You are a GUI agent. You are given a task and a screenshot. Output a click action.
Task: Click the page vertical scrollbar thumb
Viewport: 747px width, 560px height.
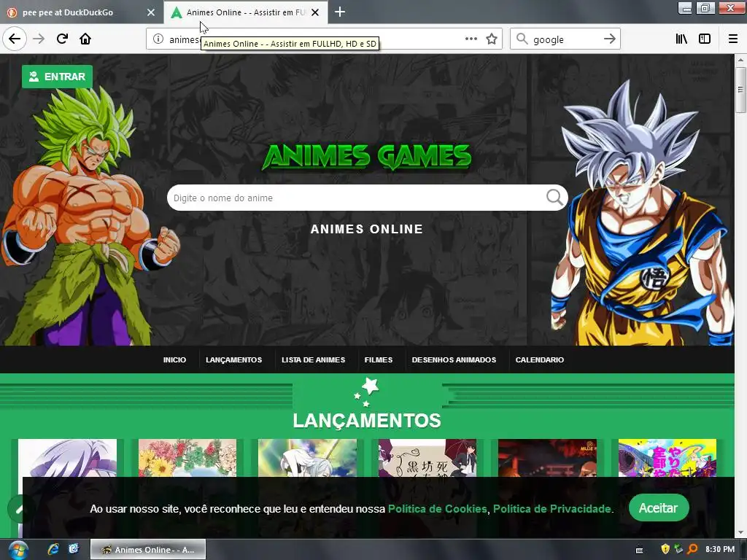740,89
